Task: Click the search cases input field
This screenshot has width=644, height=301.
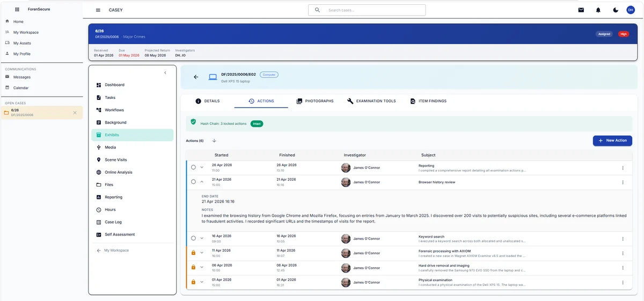Action: (367, 10)
